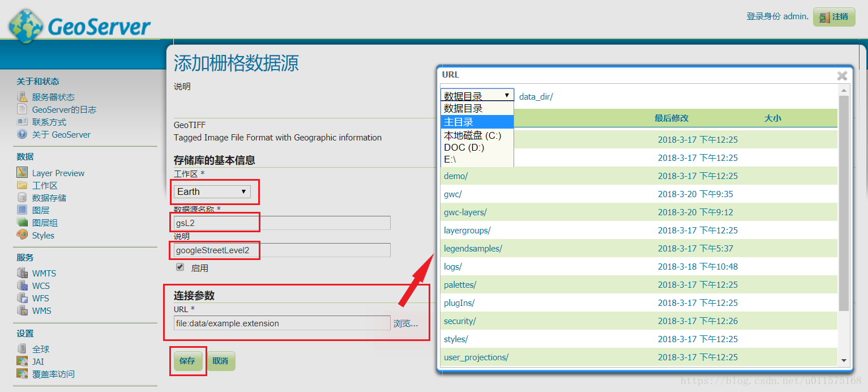The width and height of the screenshot is (868, 392).
Task: Focus the description field googleStreetLevel2
Action: (282, 250)
